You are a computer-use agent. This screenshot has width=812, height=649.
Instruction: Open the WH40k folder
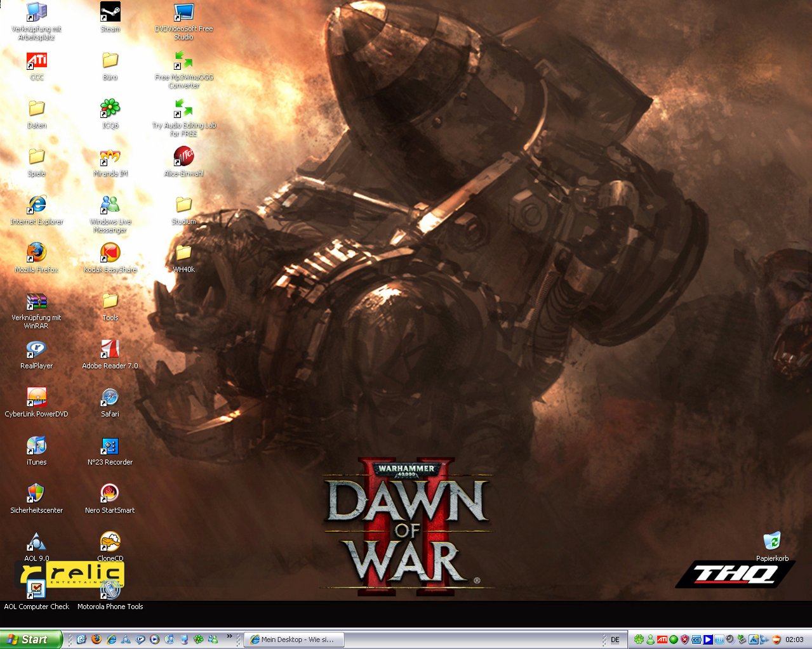[x=183, y=253]
